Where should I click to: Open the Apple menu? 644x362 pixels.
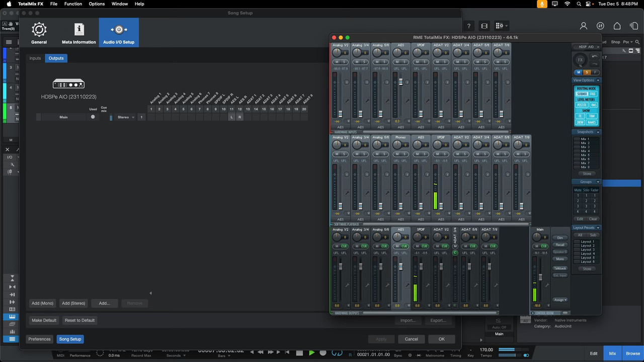(9, 4)
